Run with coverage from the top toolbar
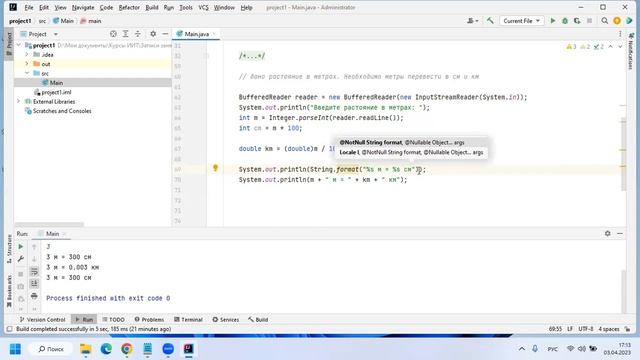640x360 pixels. [x=577, y=20]
